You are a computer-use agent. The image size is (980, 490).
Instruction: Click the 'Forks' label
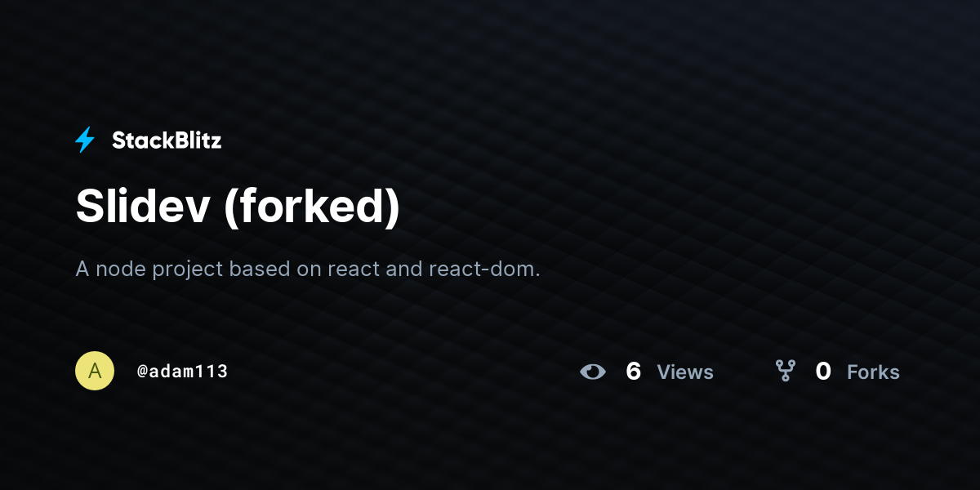[873, 372]
